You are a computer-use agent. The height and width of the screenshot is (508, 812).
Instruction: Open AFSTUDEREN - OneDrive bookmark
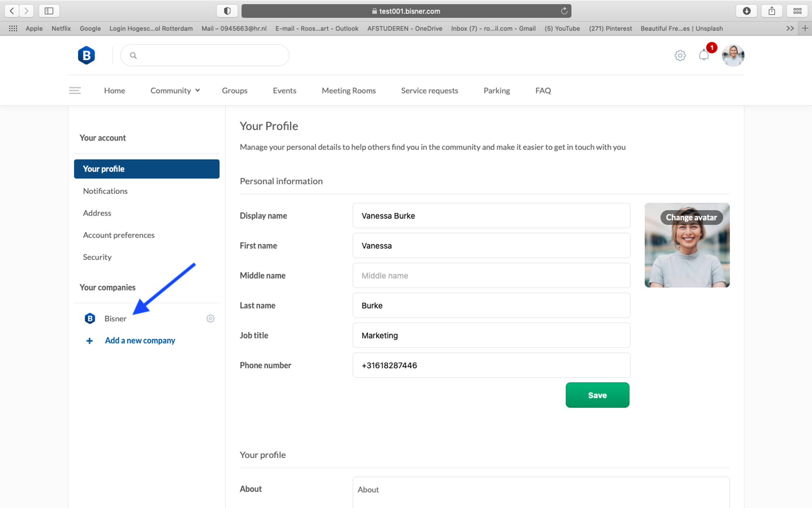pos(405,28)
